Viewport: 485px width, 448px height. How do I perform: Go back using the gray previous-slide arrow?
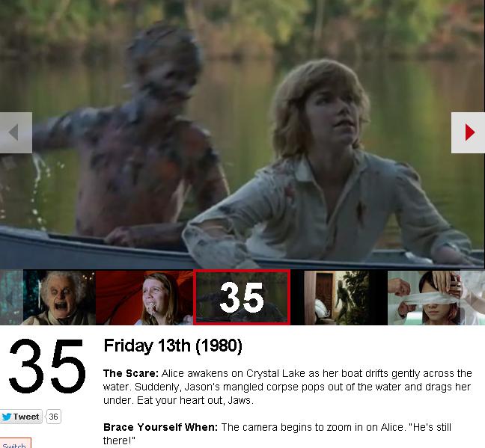click(x=16, y=132)
